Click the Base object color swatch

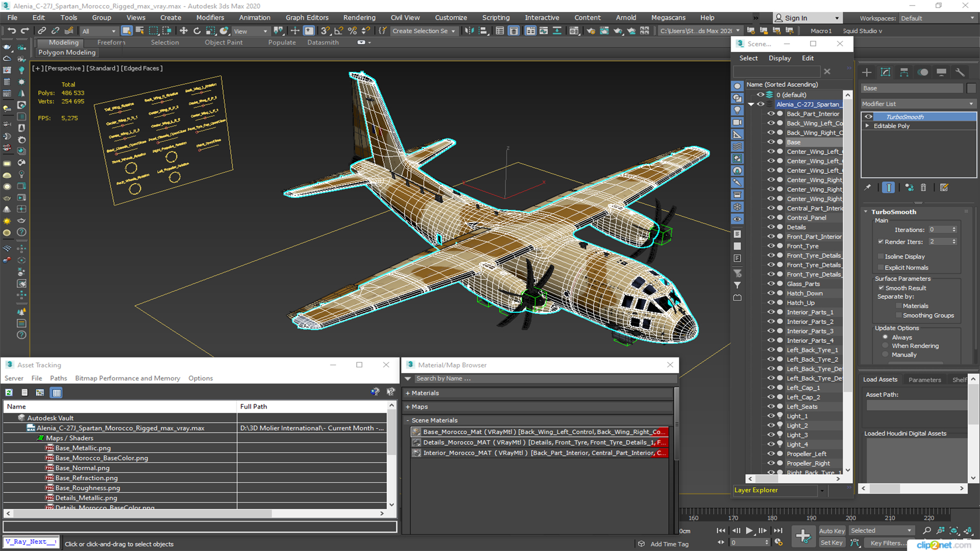(971, 88)
